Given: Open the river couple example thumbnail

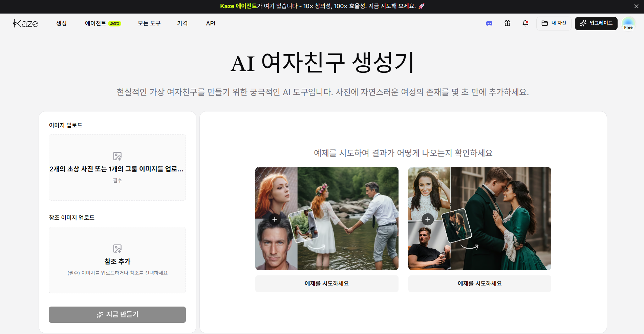Looking at the screenshot, I should [x=327, y=218].
